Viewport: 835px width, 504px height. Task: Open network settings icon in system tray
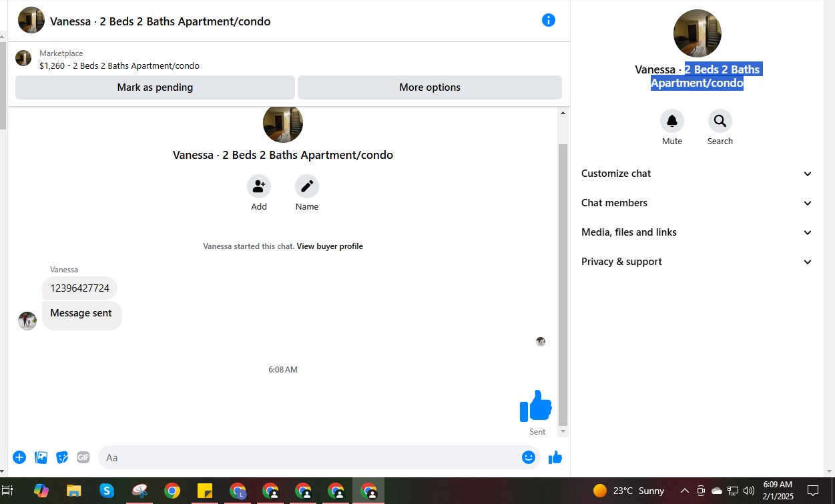pyautogui.click(x=733, y=491)
